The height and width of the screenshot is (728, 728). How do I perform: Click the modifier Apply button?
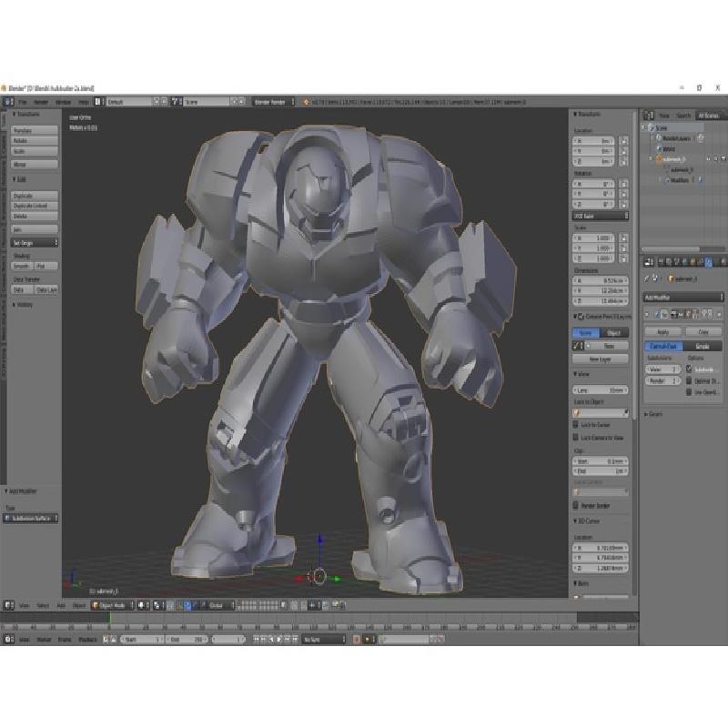(x=663, y=332)
